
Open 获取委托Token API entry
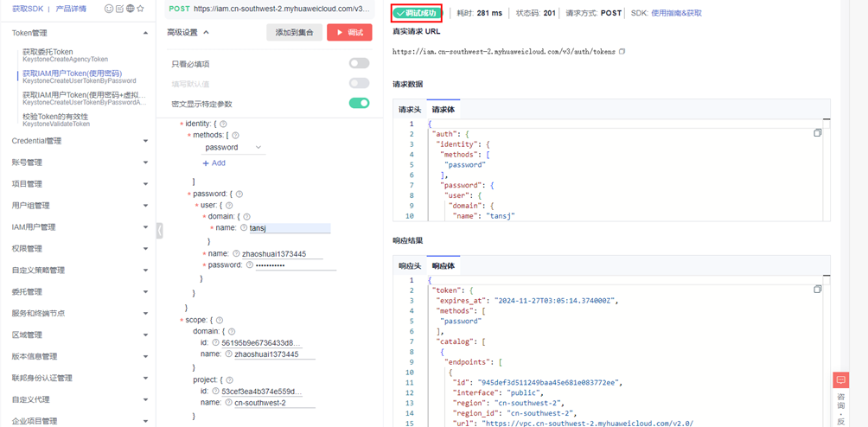66,54
